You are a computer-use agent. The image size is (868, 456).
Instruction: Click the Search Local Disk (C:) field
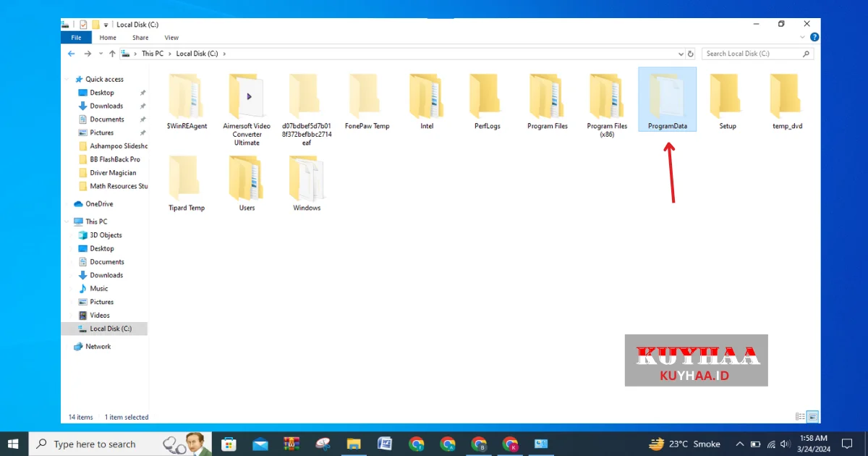point(752,54)
